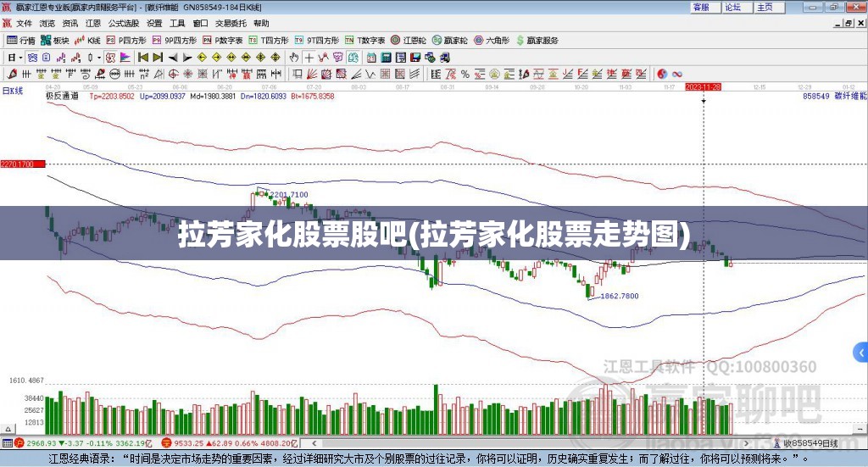Select the red pencil drawing tool
Viewport: 868px width, 467px height.
click(x=12, y=74)
